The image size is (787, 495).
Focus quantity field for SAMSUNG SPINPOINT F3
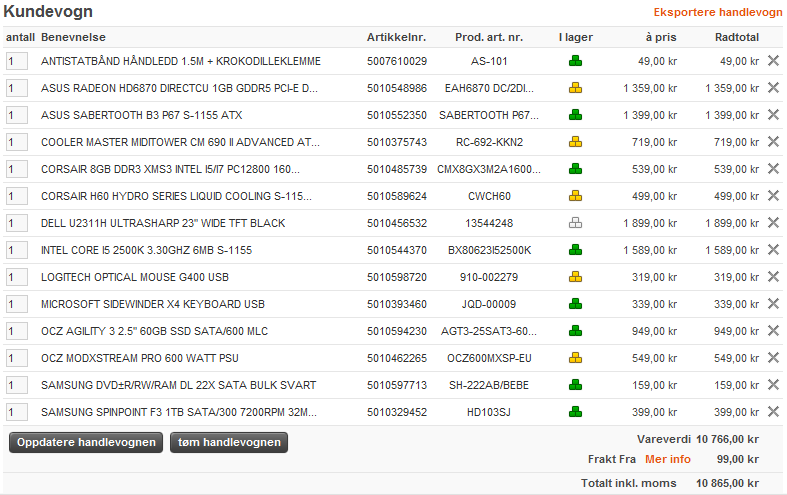(x=17, y=412)
